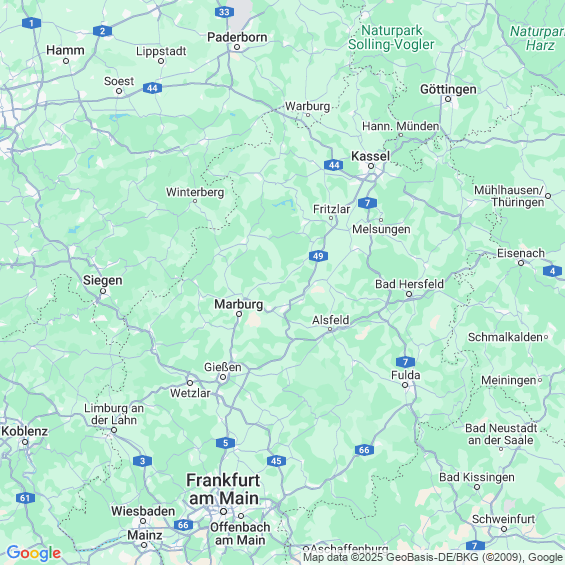Click the A5 highway shield north of Frankfurt
Image resolution: width=565 pixels, height=565 pixels.
click(226, 443)
